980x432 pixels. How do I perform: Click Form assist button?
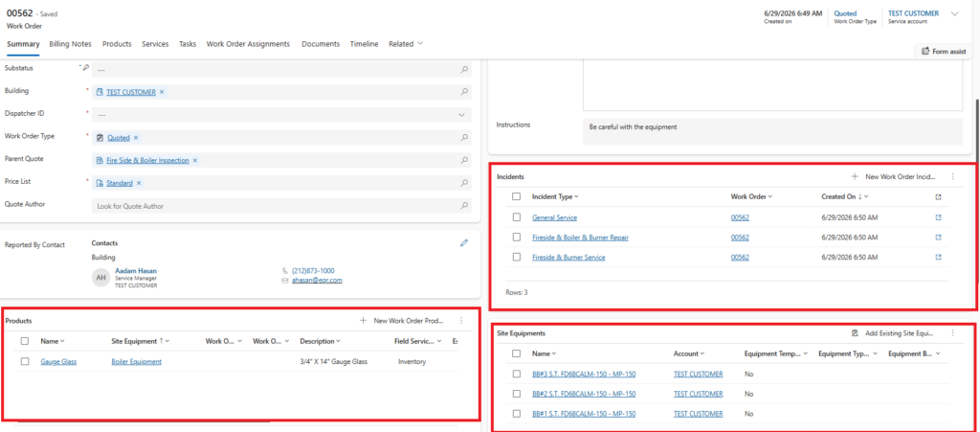pyautogui.click(x=943, y=52)
